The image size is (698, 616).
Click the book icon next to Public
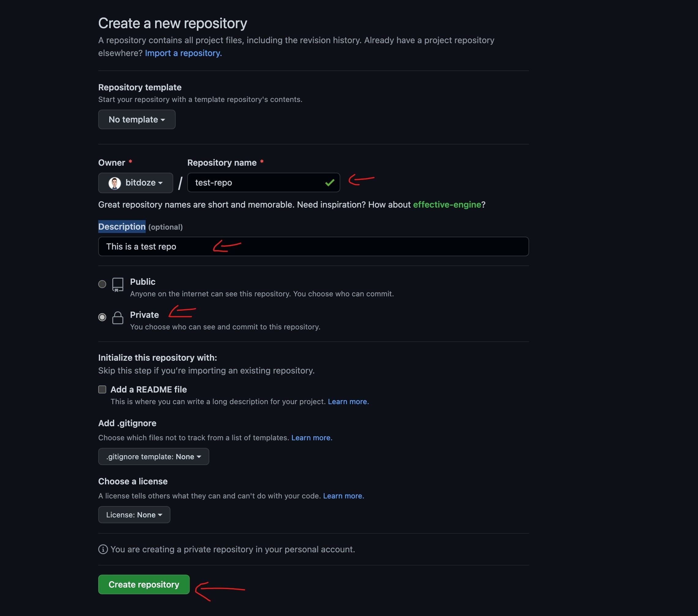click(118, 285)
